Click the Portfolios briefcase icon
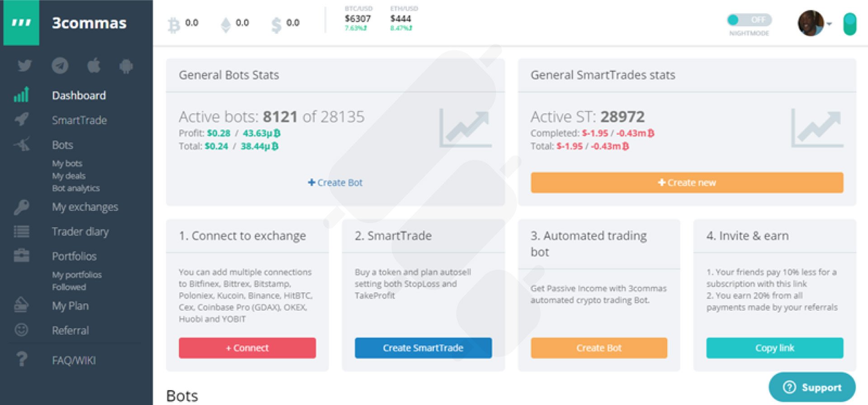The width and height of the screenshot is (868, 405). pyautogui.click(x=21, y=256)
